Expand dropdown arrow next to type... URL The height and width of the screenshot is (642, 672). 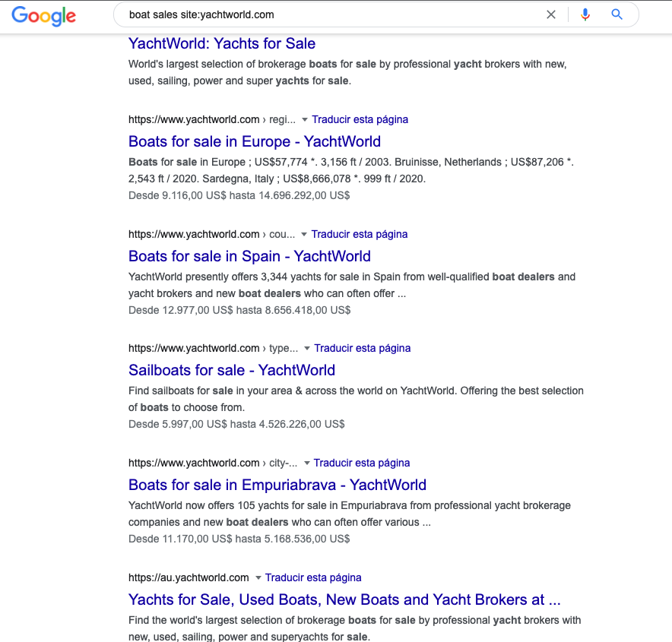307,349
